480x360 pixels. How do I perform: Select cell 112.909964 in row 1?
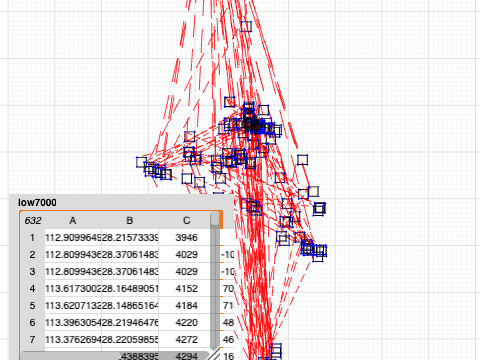coord(73,237)
